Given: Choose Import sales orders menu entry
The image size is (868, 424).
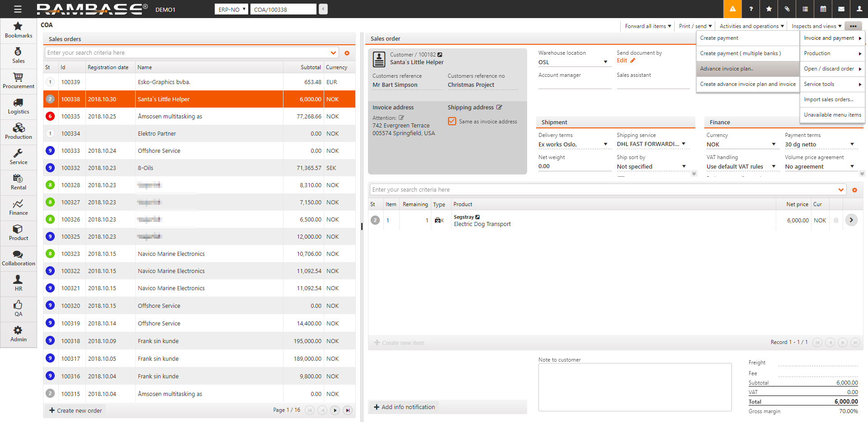Looking at the screenshot, I should pyautogui.click(x=828, y=99).
